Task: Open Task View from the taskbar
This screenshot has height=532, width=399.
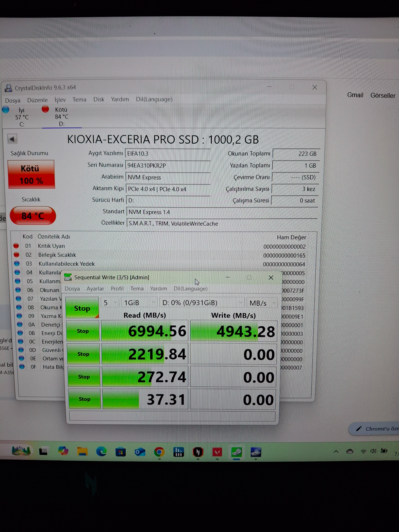Action: [43, 451]
